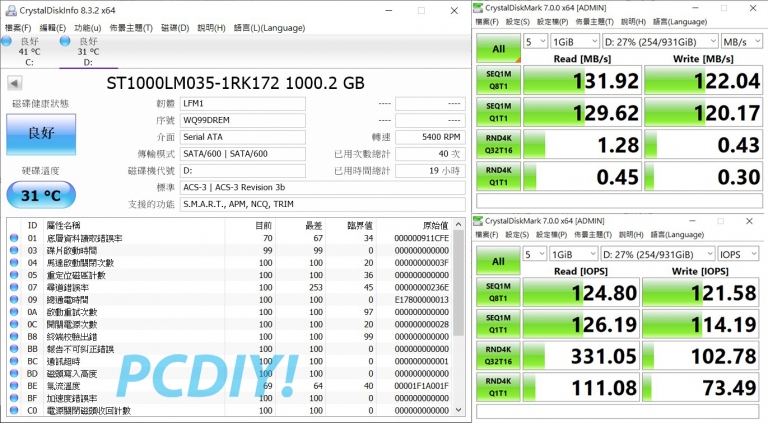This screenshot has height=423, width=768.
Task: Click the 31 °C temperature button
Action: pos(41,195)
